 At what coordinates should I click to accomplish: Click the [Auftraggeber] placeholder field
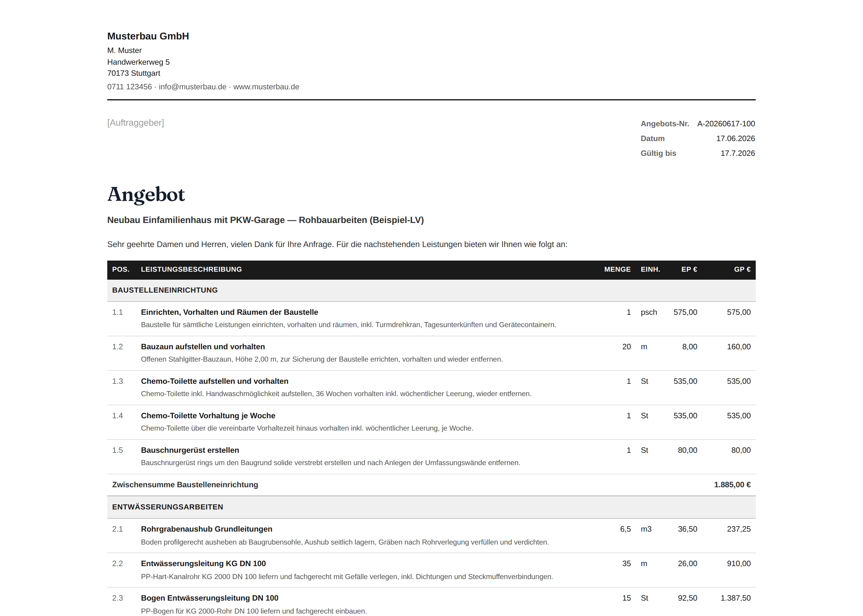coord(136,123)
